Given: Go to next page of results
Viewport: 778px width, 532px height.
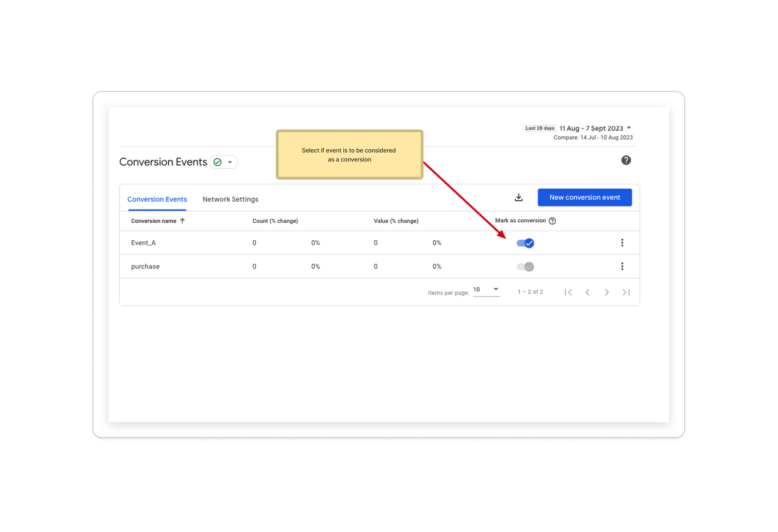Looking at the screenshot, I should click(x=606, y=292).
